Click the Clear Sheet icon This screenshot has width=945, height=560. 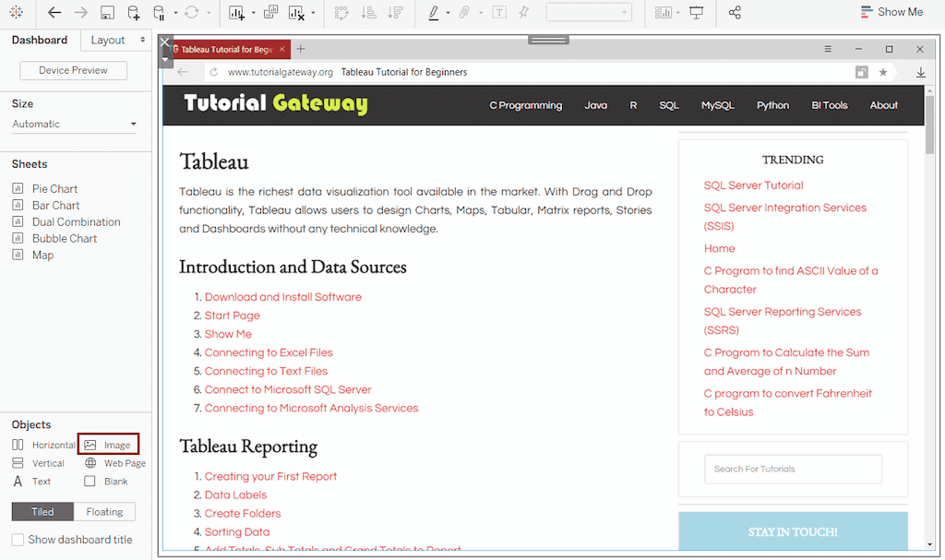296,13
